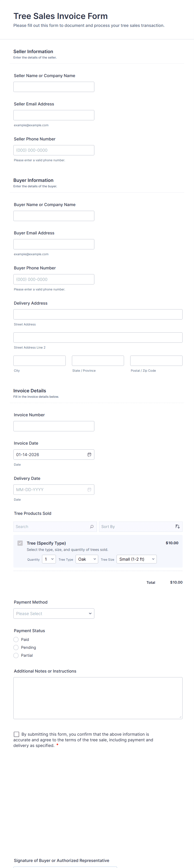Viewport: 194px width, 868px height.
Task: Click the Sort By order icon
Action: click(x=178, y=527)
